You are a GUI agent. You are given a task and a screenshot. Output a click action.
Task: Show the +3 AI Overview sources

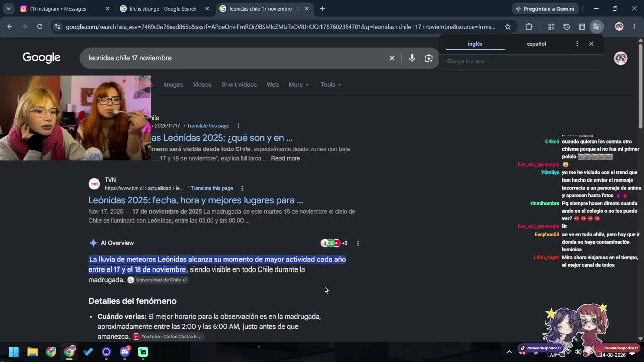[x=334, y=243]
